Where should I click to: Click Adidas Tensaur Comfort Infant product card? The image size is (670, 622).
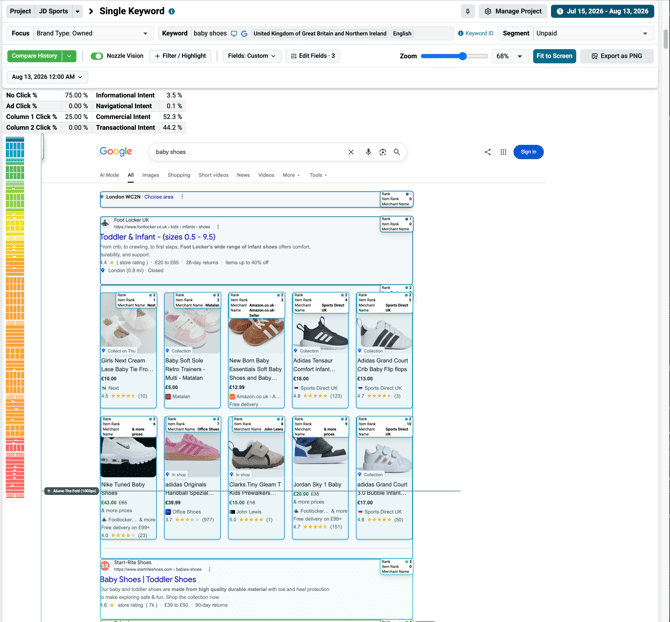(x=320, y=350)
